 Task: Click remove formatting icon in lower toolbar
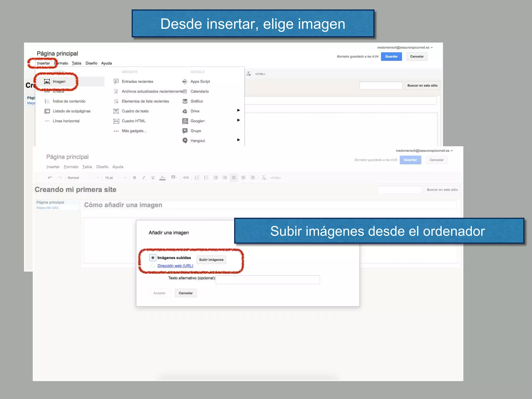(264, 178)
